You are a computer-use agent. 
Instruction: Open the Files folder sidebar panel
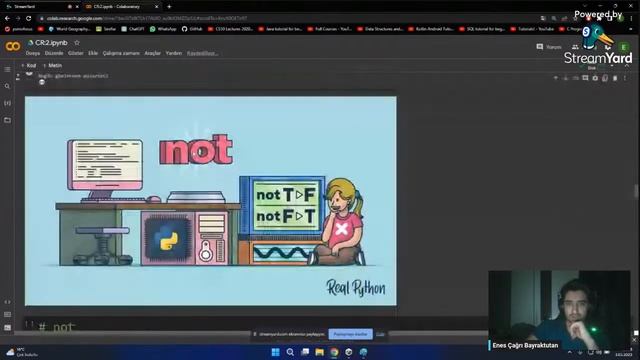7,120
